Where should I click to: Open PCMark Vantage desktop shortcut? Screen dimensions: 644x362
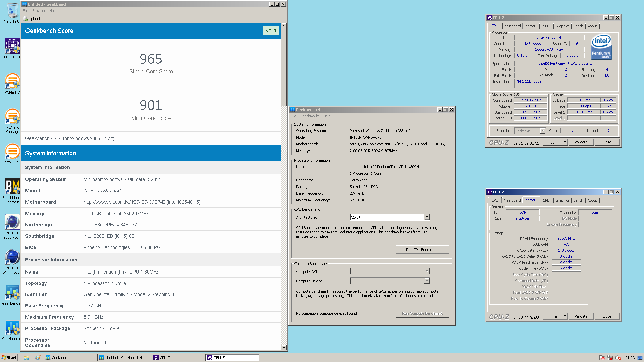pyautogui.click(x=12, y=121)
